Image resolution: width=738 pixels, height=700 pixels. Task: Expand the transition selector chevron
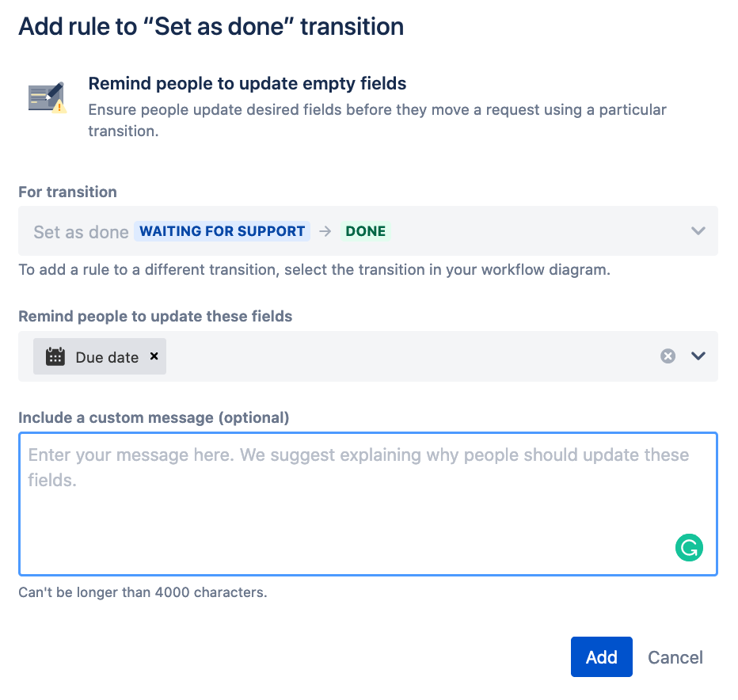click(x=698, y=230)
